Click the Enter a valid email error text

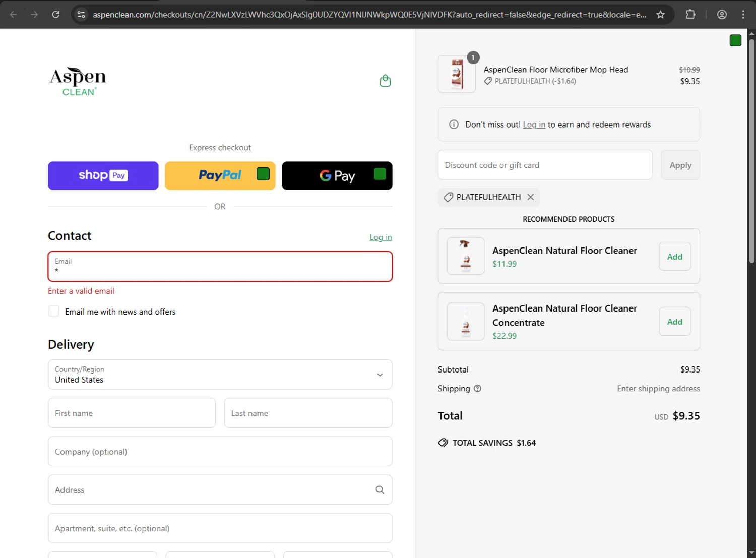coord(81,291)
